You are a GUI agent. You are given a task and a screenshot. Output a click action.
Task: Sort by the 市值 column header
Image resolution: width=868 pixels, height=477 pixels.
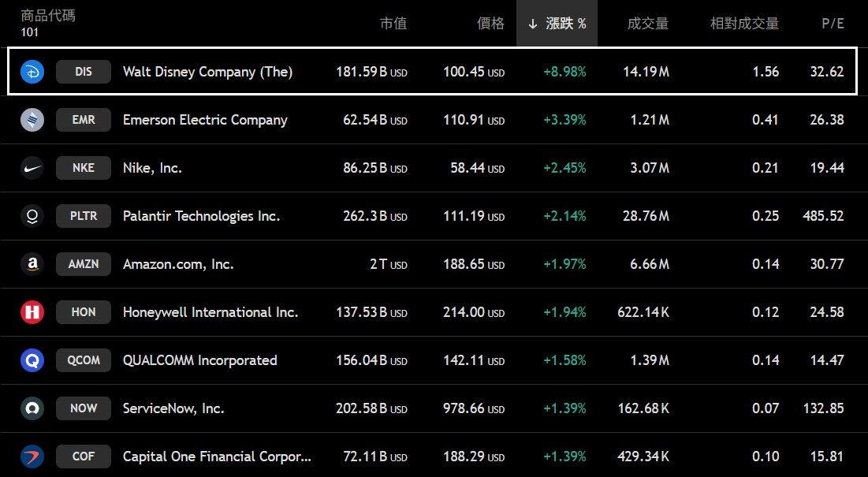tap(393, 24)
